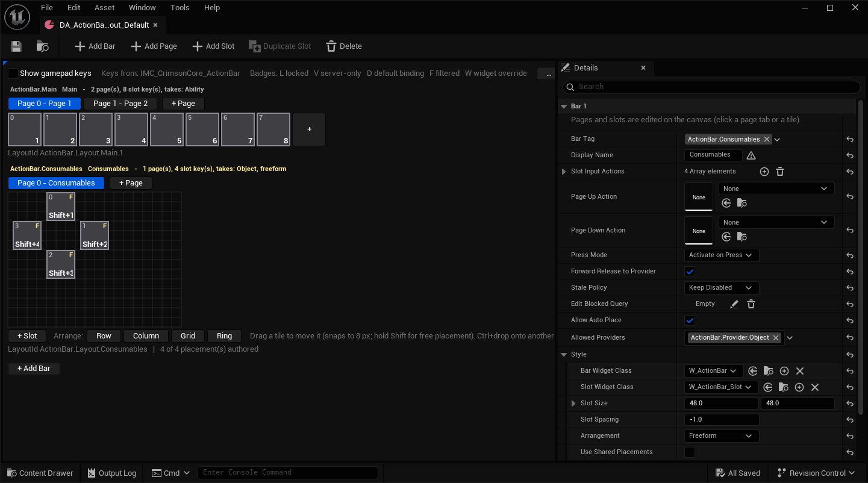Open the Asset menu
The width and height of the screenshot is (868, 483).
104,8
